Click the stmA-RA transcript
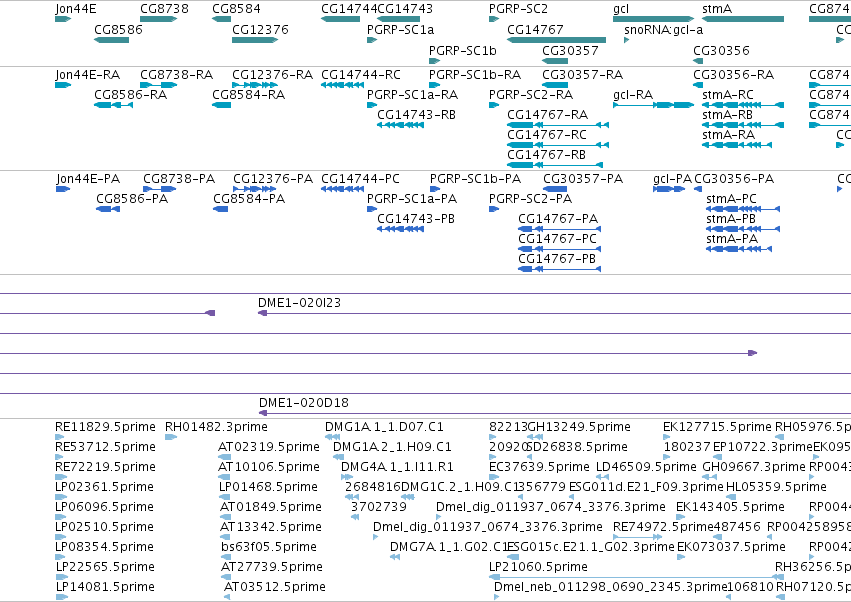The width and height of the screenshot is (851, 602). [x=737, y=145]
